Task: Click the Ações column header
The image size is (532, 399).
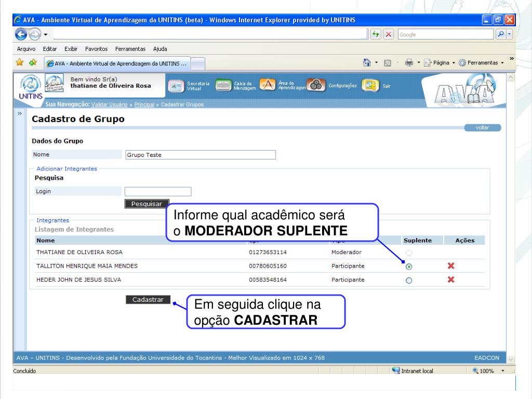Action: pos(465,240)
